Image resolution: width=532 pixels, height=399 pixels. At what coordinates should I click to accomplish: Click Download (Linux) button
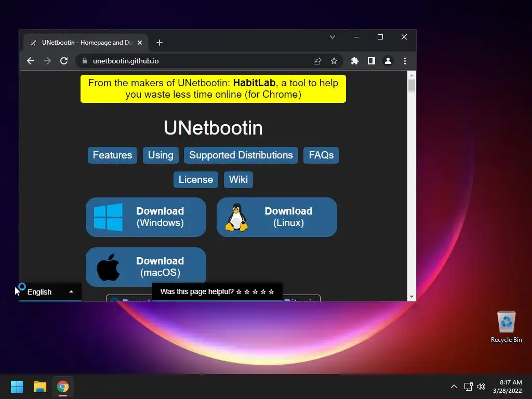[276, 217]
